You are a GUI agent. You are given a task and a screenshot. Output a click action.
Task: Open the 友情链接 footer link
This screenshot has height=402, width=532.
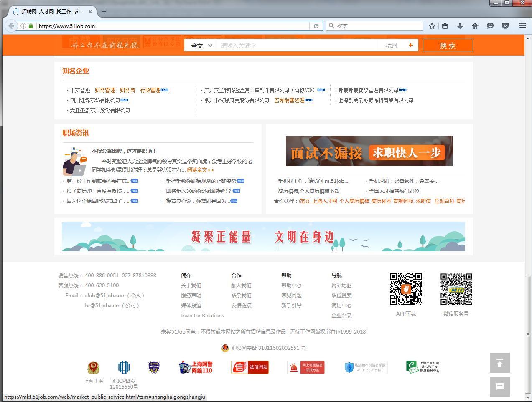[241, 306]
